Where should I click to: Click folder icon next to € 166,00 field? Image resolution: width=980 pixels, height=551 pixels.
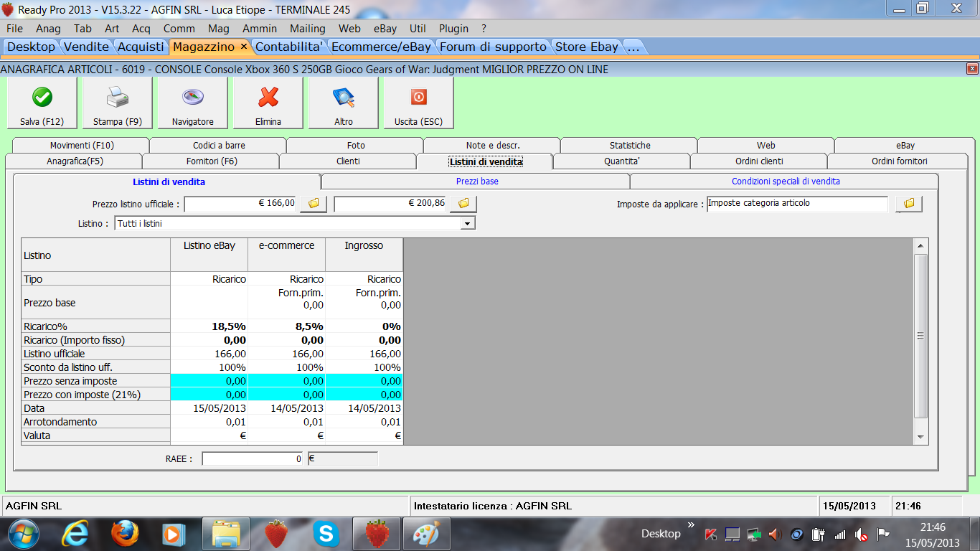tap(314, 204)
